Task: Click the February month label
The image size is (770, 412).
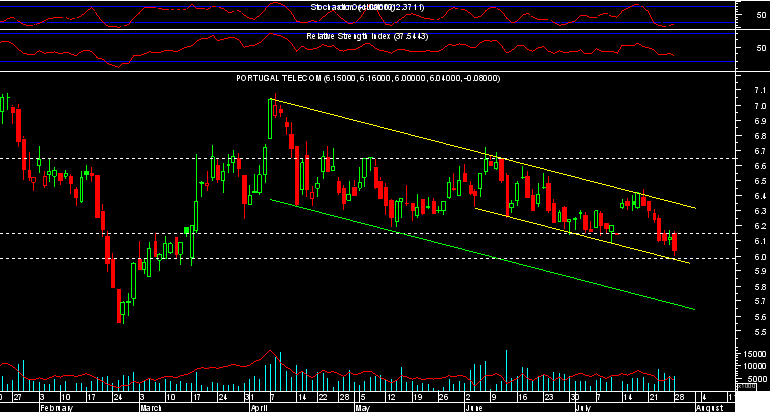Action: pos(56,408)
